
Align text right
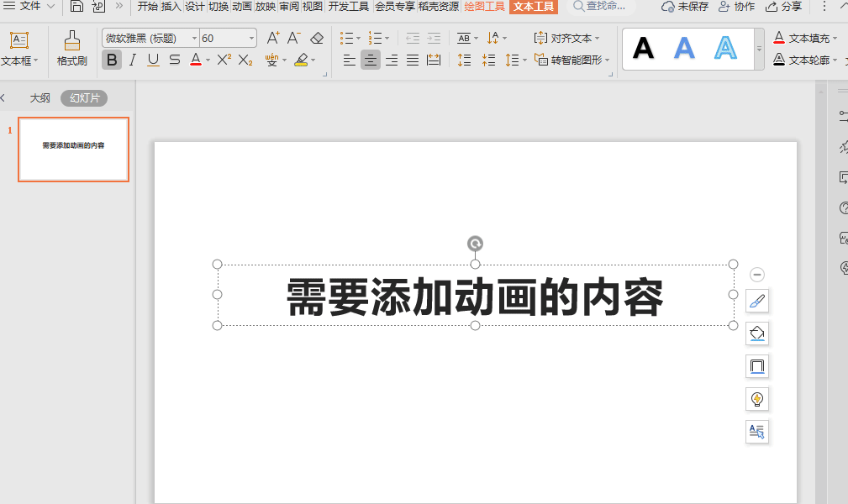pos(392,60)
